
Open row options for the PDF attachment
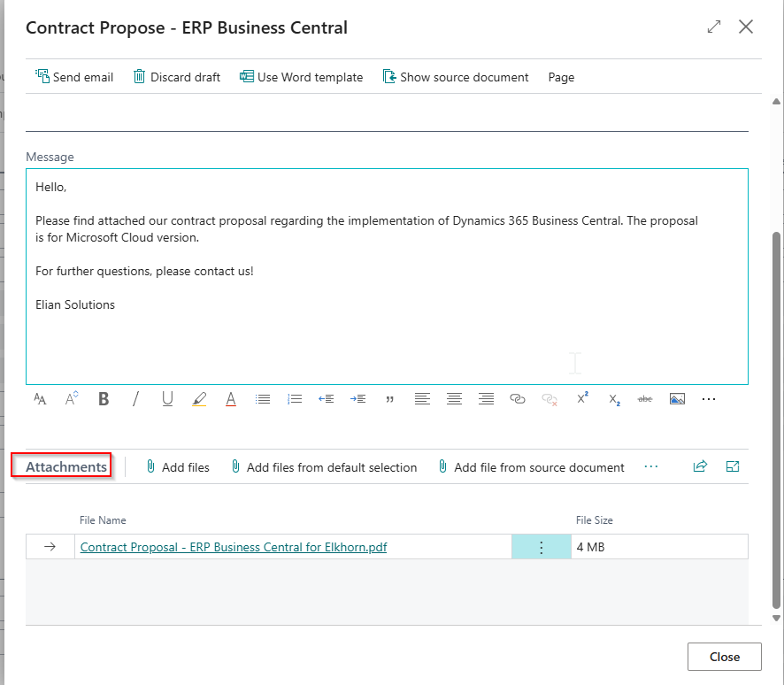pyautogui.click(x=541, y=547)
